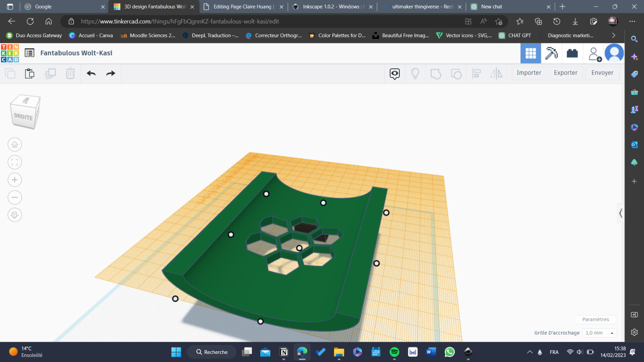644x362 pixels.
Task: Switch to Editing Page Claire Huang tab
Action: [243, 7]
